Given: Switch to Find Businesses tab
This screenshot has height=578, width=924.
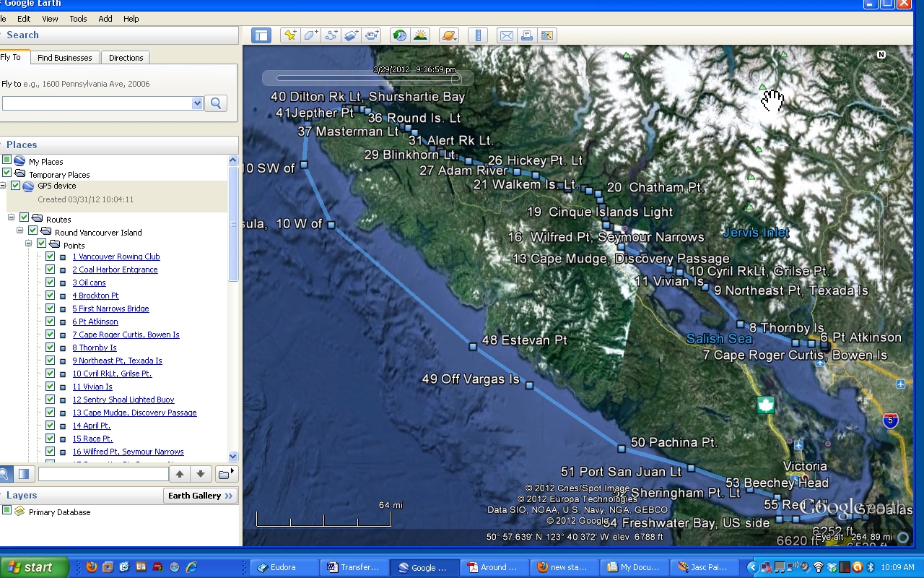Looking at the screenshot, I should pyautogui.click(x=65, y=57).
